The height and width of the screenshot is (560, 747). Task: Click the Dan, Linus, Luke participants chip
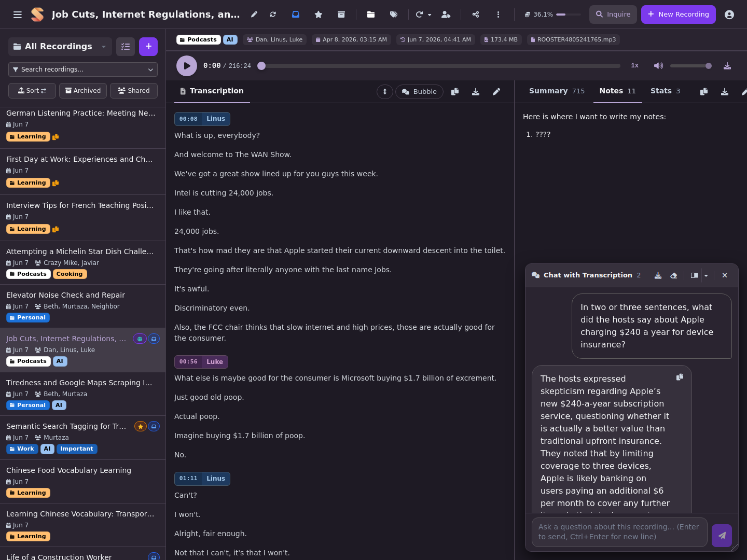[274, 39]
